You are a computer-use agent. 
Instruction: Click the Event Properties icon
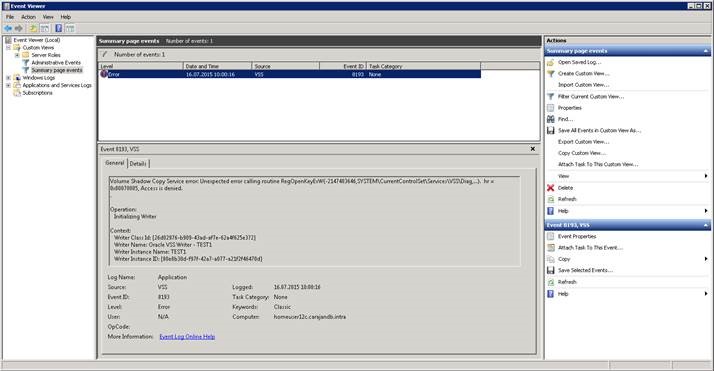click(551, 236)
